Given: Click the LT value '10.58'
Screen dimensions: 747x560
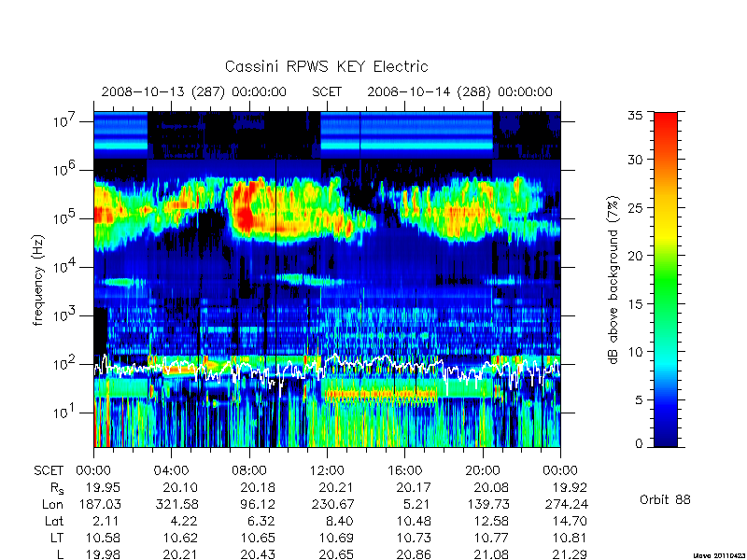Looking at the screenshot, I should (103, 538).
